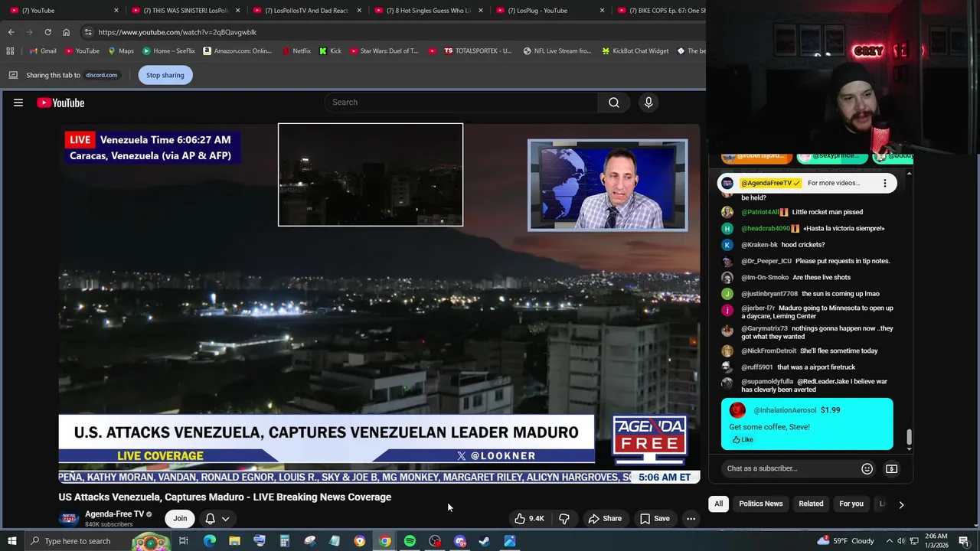The image size is (980, 551).
Task: Click the Chat as a subscriber field
Action: [789, 468]
